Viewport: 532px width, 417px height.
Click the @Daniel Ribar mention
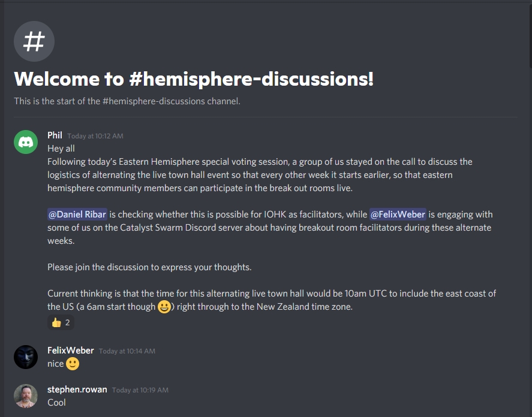(x=77, y=214)
